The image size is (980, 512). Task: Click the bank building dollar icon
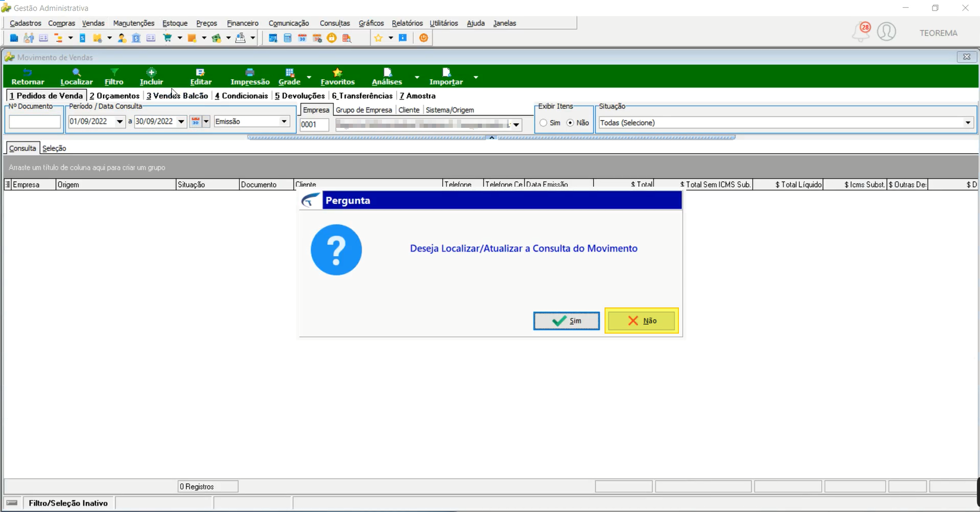point(136,38)
